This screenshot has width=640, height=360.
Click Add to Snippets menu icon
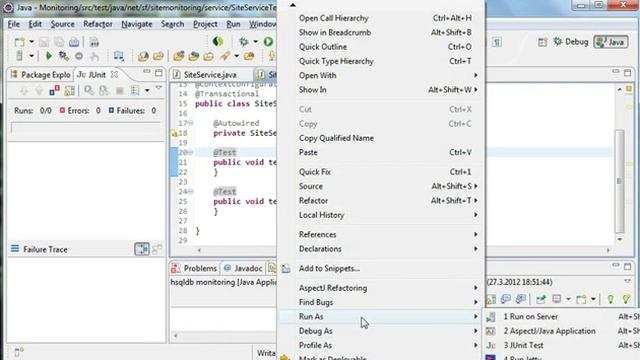tap(286, 269)
